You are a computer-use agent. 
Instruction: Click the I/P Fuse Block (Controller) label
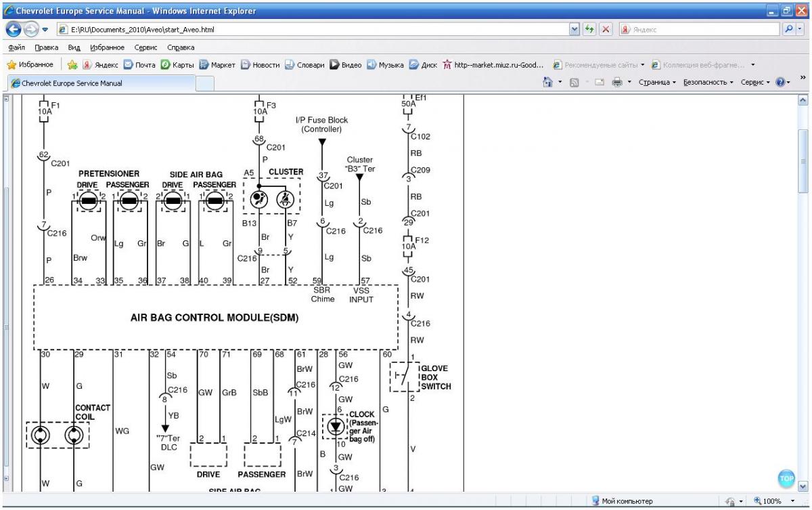(x=321, y=125)
